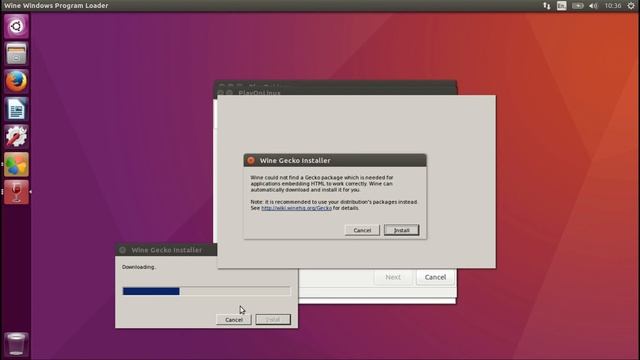This screenshot has height=360, width=640.
Task: Open LibreOffice Writer from the launcher
Action: [16, 109]
